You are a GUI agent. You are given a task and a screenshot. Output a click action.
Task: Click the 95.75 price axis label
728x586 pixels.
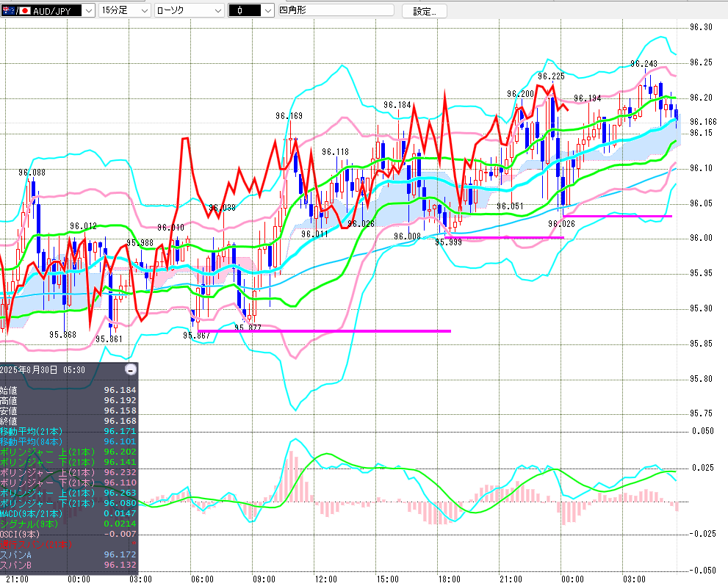701,413
